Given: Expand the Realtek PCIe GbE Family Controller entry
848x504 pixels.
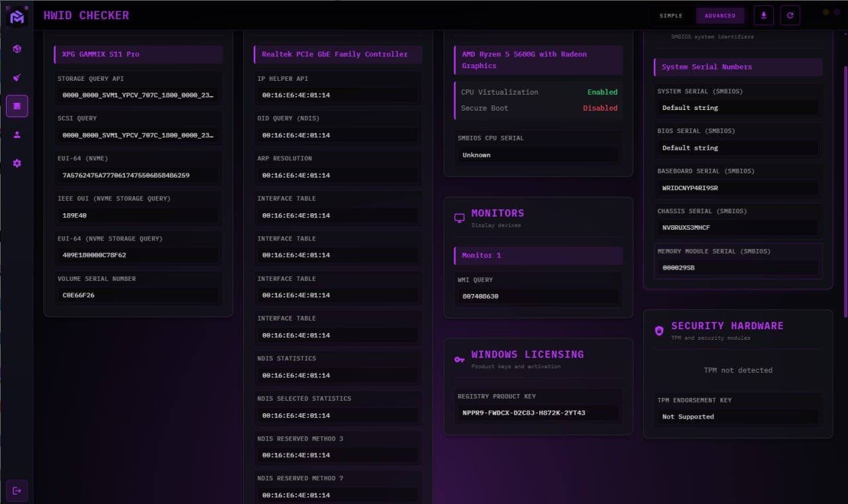Looking at the screenshot, I should [x=337, y=54].
